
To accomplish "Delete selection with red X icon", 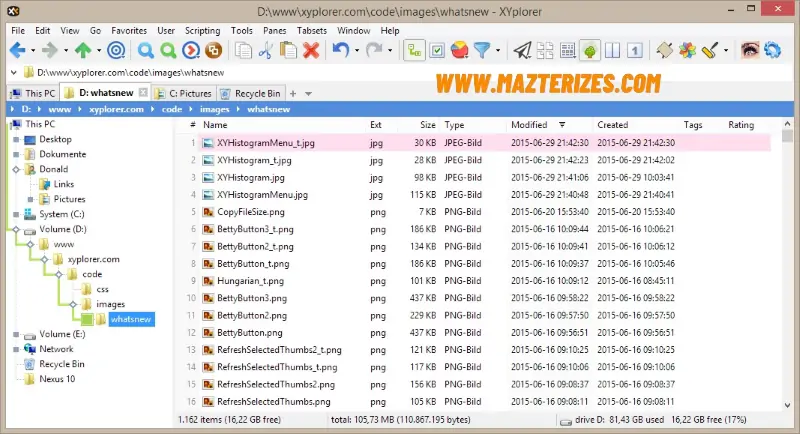I will pyautogui.click(x=311, y=50).
